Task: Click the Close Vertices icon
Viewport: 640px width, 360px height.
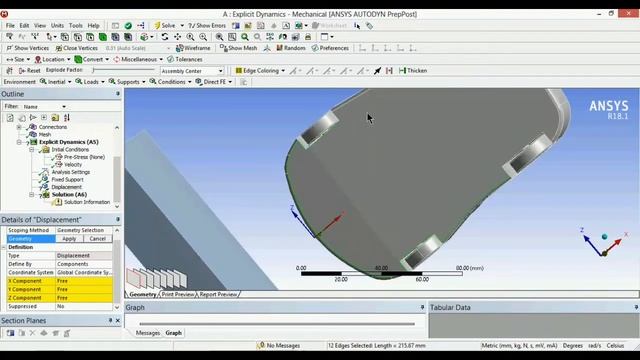Action: [x=59, y=48]
